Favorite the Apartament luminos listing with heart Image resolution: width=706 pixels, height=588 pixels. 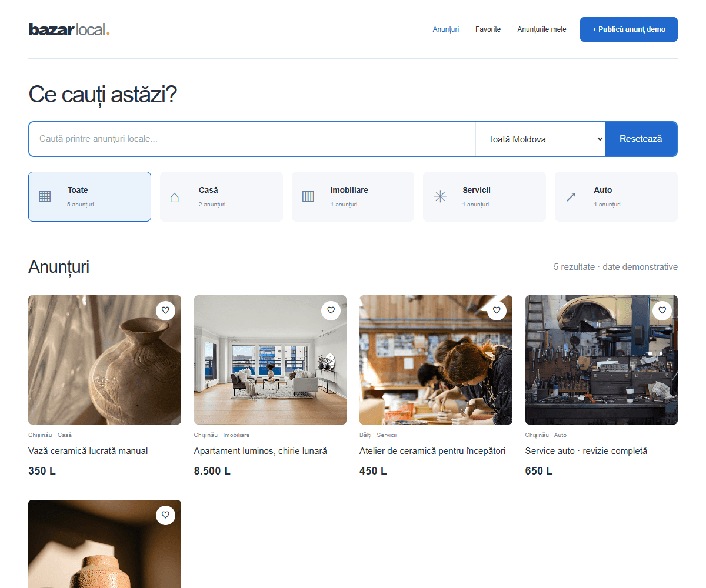pos(331,310)
